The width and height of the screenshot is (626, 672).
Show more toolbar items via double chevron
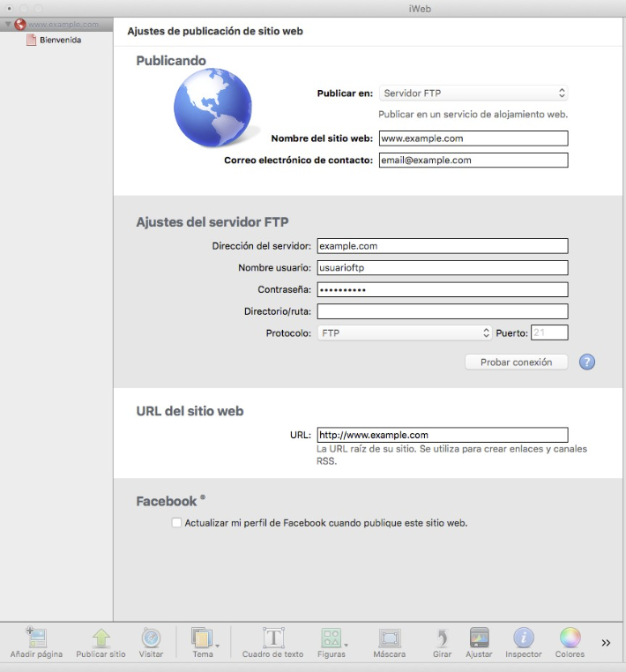coord(606,642)
